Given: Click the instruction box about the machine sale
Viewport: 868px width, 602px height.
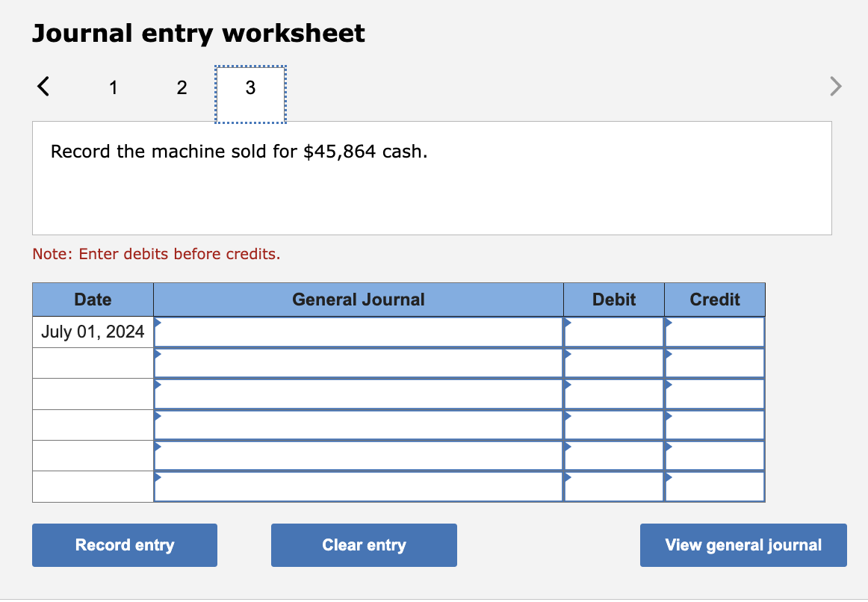Looking at the screenshot, I should point(432,178).
